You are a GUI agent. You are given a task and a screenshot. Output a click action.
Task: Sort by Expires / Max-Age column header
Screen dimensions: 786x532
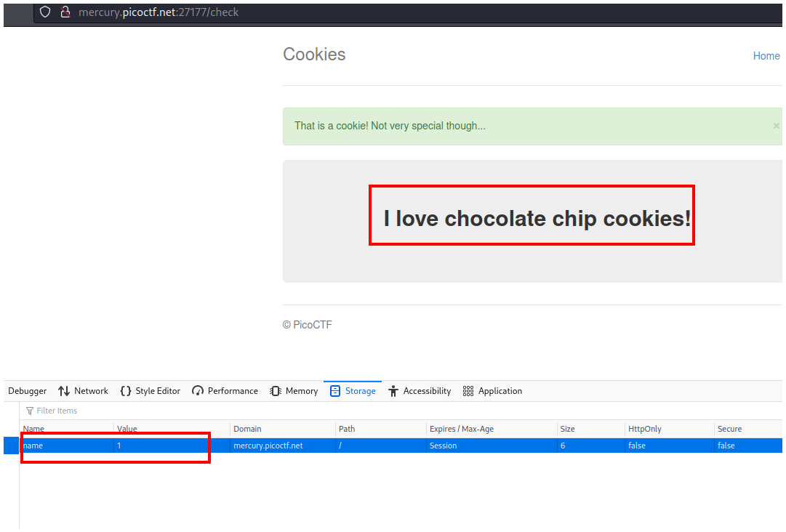click(x=461, y=429)
